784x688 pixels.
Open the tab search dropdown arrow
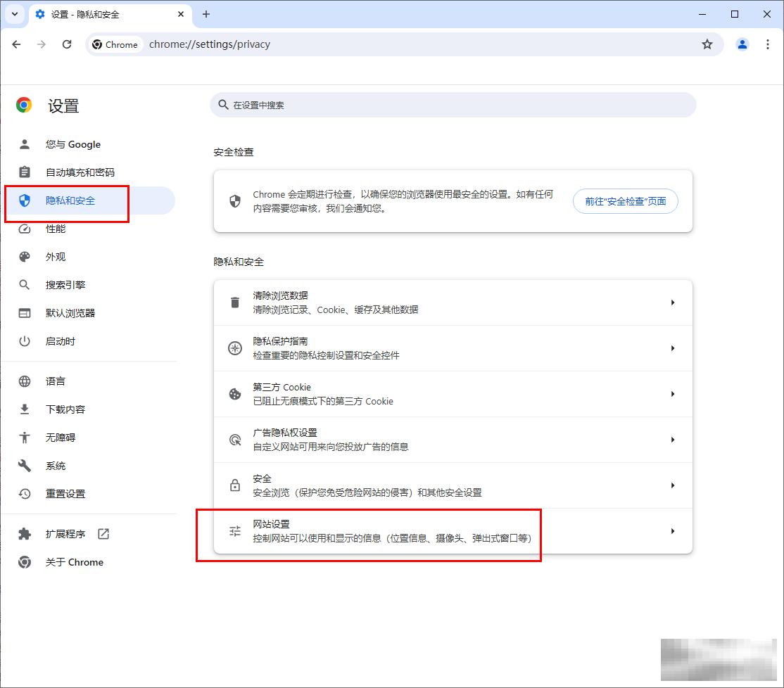click(15, 14)
